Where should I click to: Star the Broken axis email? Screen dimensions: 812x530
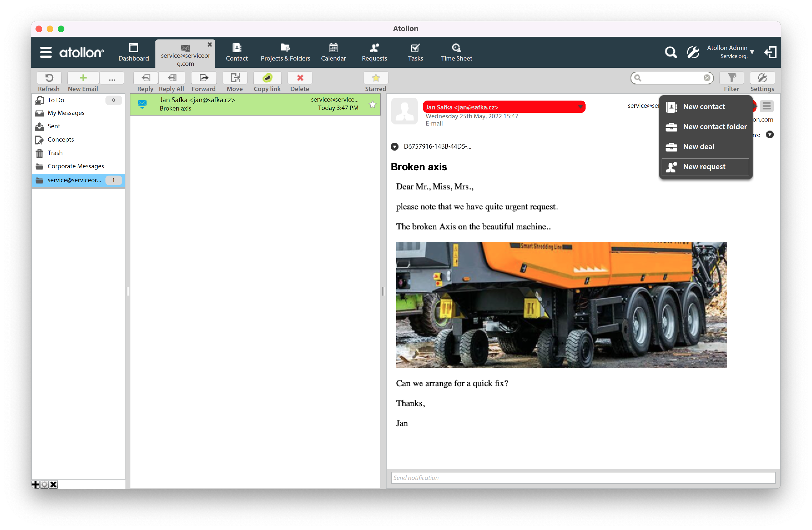(x=372, y=104)
